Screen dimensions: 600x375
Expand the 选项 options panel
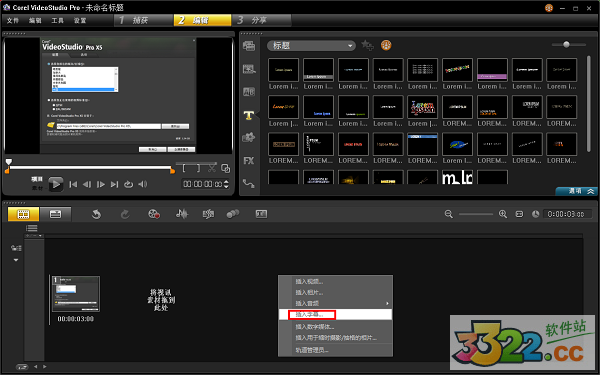pos(576,191)
